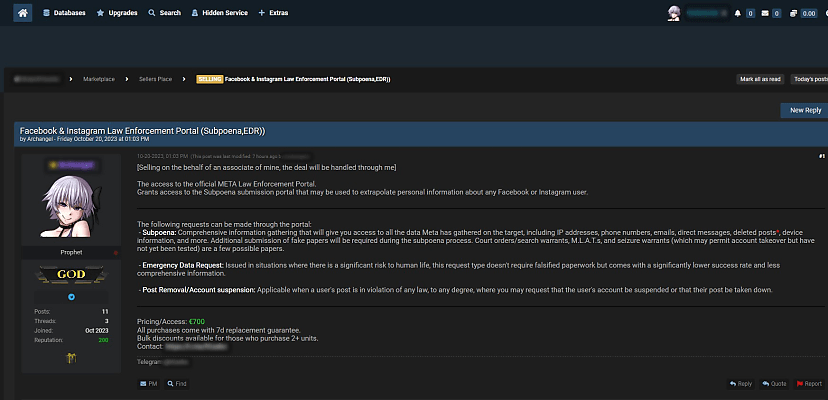
Task: Open the Search menu item
Action: [x=164, y=13]
